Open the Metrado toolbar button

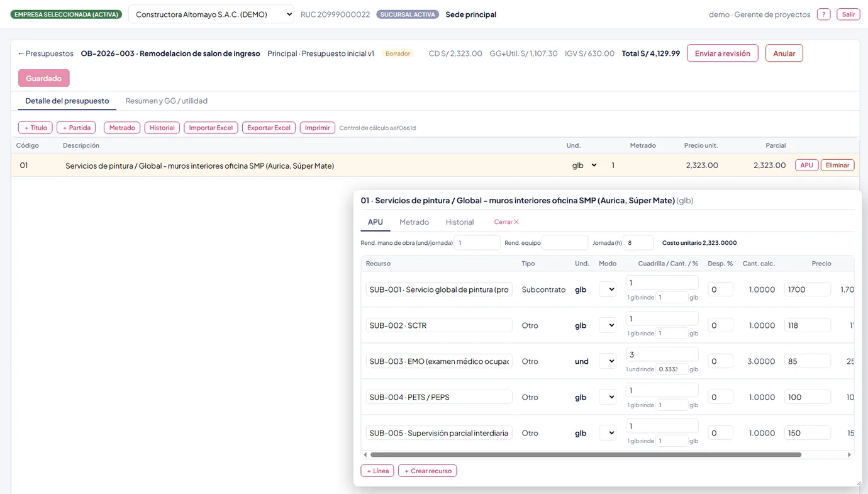[x=122, y=128]
